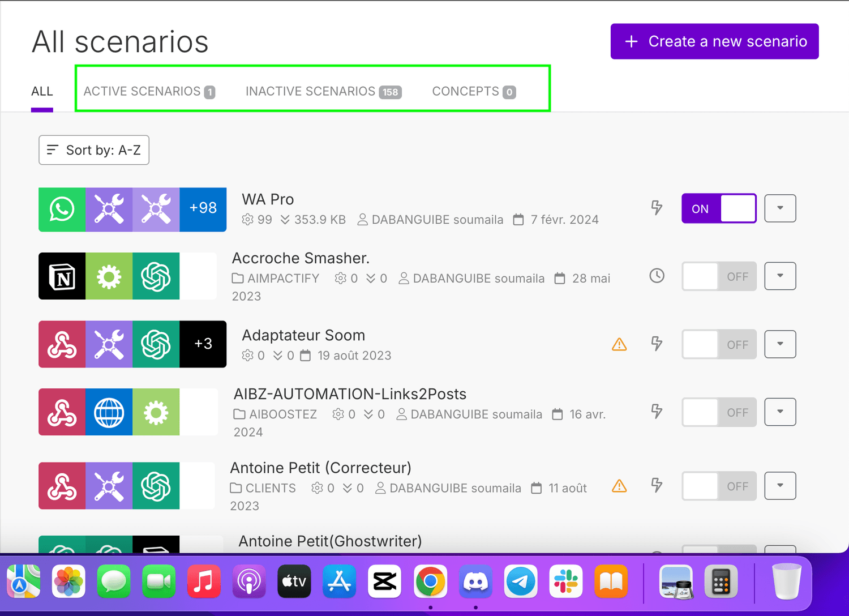Expand the options dropdown for Adaptateur Soom
This screenshot has width=849, height=616.
780,344
